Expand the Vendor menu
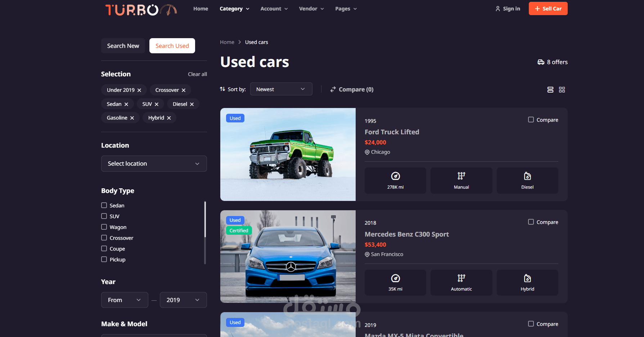644x337 pixels. click(311, 9)
